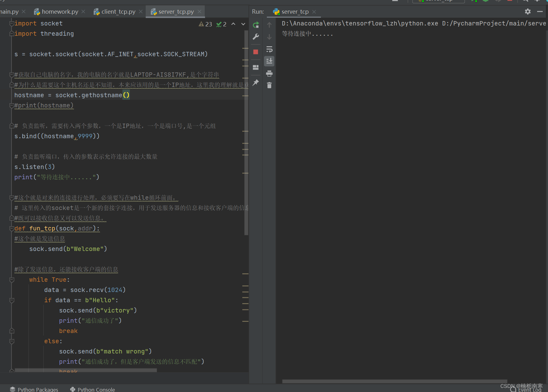Click the editor vertical scrollbar thumb
This screenshot has height=392, width=548.
(x=246, y=133)
